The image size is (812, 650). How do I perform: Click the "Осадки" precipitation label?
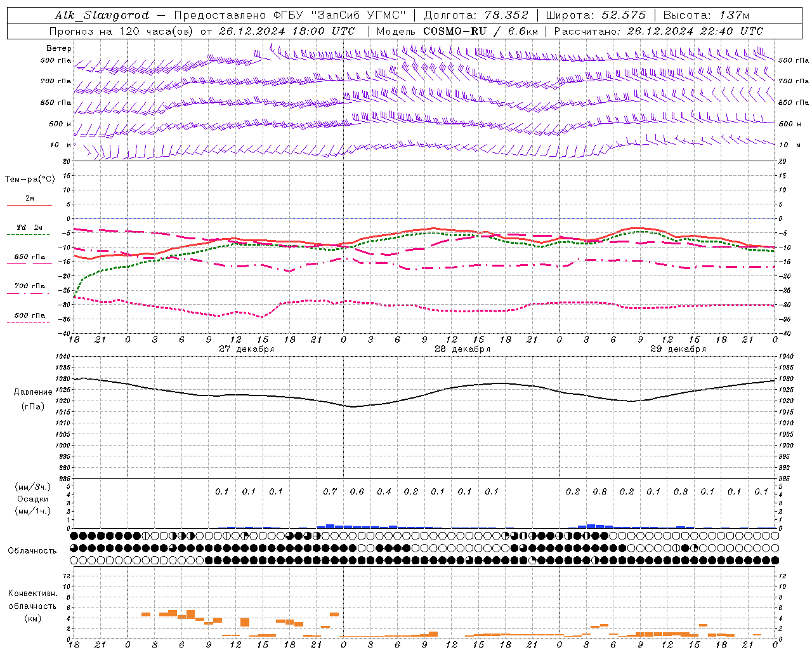pos(33,499)
